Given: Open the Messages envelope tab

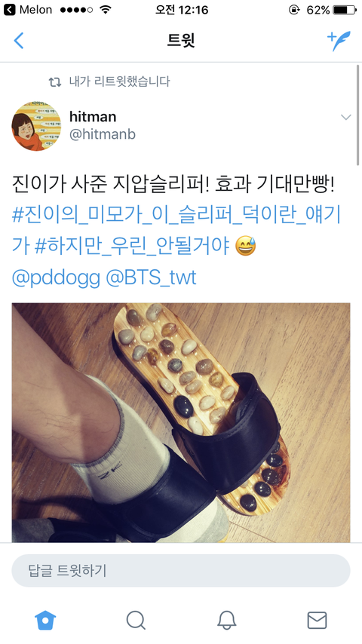Looking at the screenshot, I should pos(317,620).
